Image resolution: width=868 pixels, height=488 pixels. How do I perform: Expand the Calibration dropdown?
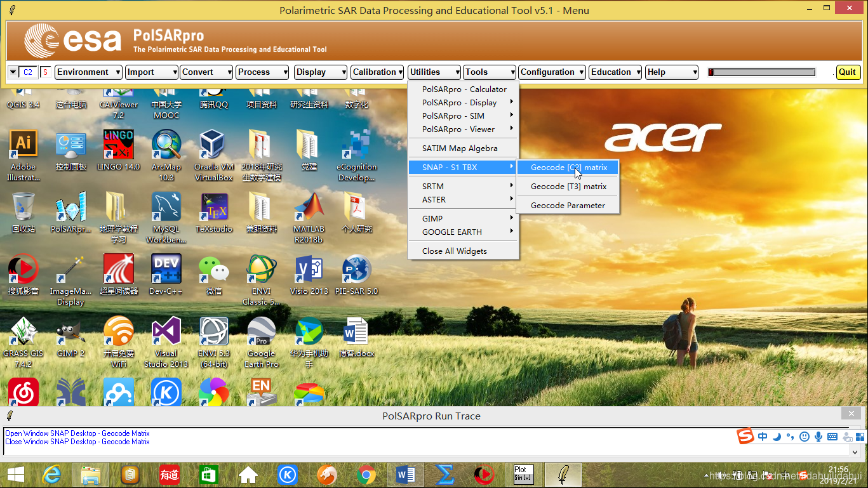click(377, 72)
